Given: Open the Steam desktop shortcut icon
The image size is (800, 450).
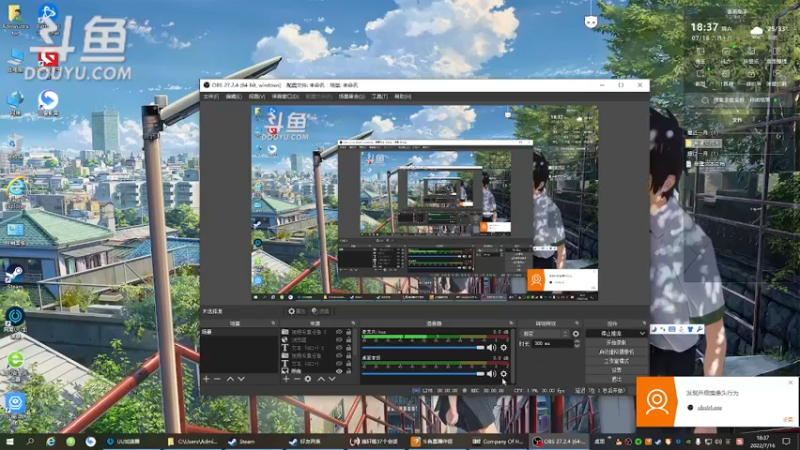Looking at the screenshot, I should tap(15, 276).
